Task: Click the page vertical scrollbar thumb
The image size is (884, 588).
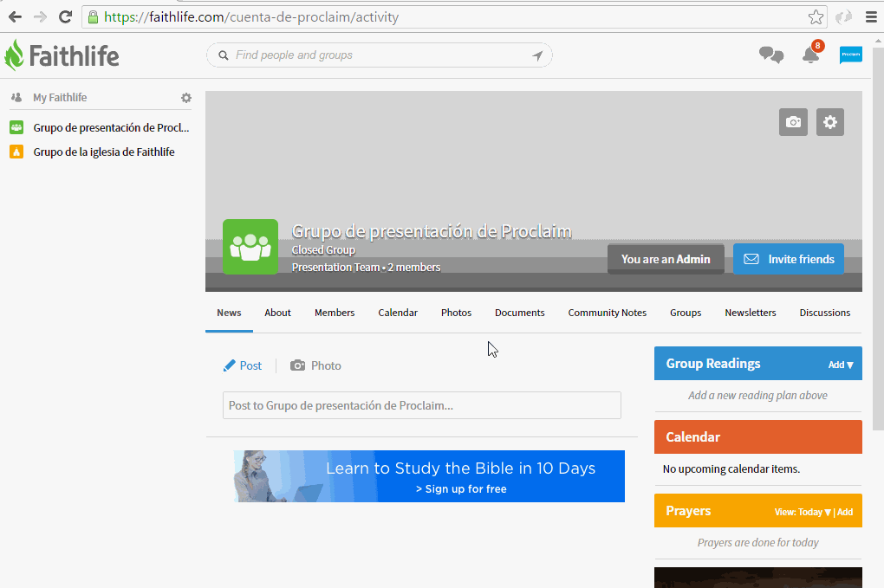Action: [x=878, y=239]
